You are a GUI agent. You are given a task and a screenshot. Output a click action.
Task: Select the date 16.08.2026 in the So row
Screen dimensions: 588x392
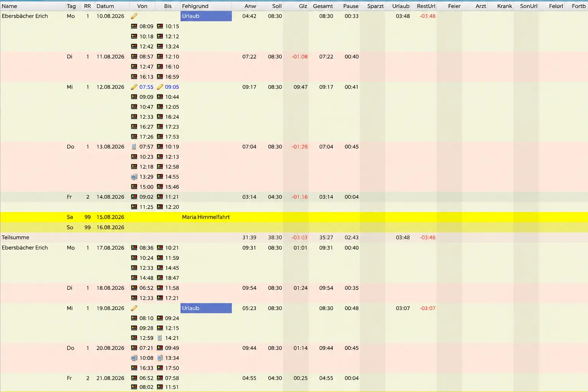click(110, 227)
